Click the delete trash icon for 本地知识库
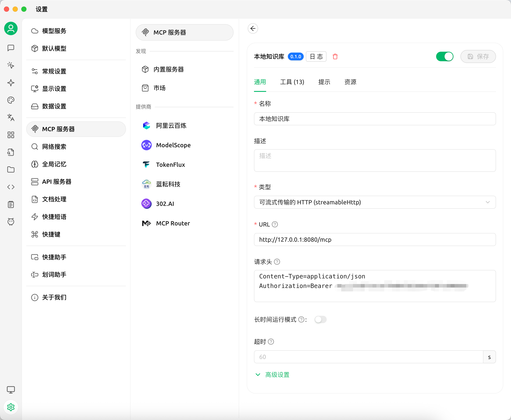Image resolution: width=511 pixels, height=420 pixels. point(335,56)
